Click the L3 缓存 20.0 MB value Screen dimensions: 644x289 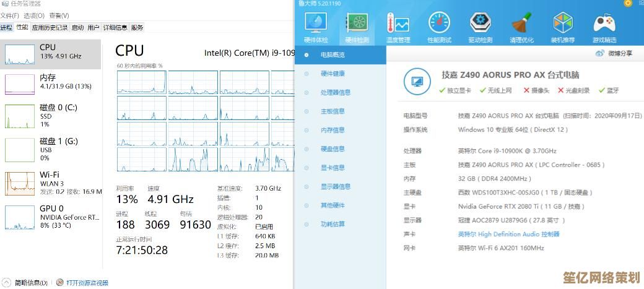[x=266, y=256]
